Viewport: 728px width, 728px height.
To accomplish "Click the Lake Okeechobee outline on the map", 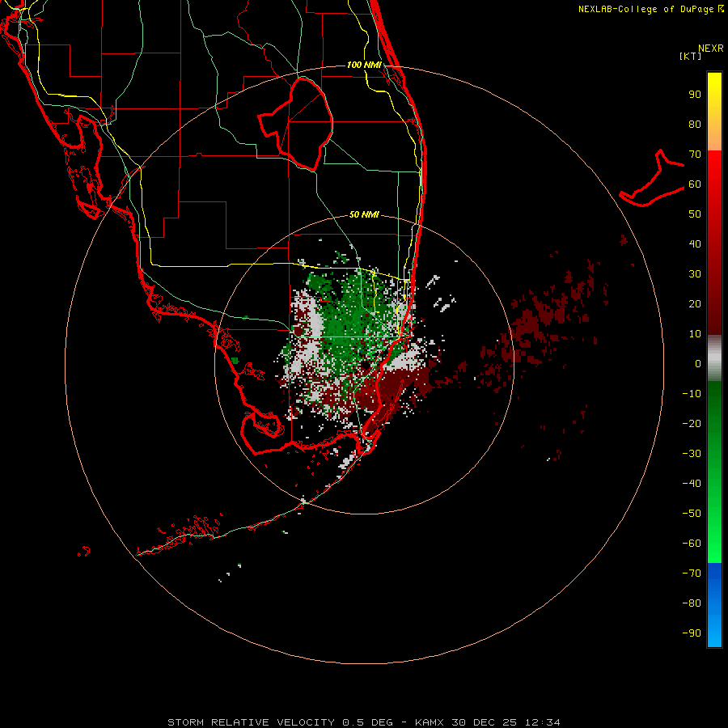I will pos(295,124).
